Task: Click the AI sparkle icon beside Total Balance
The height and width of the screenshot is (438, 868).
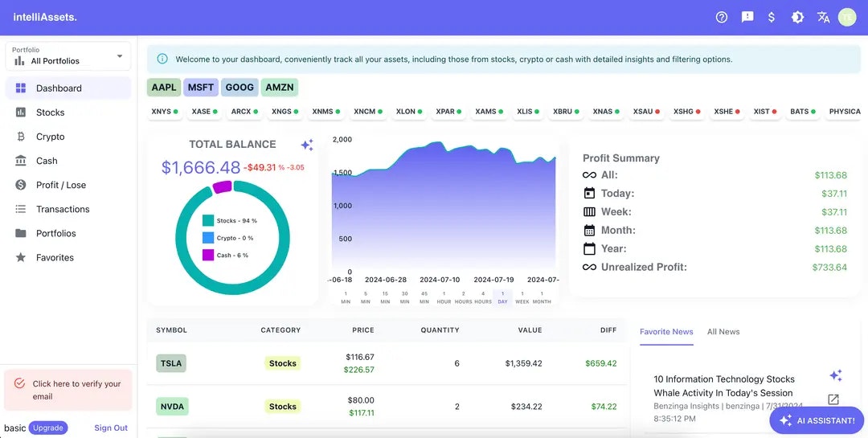Action: click(x=307, y=145)
